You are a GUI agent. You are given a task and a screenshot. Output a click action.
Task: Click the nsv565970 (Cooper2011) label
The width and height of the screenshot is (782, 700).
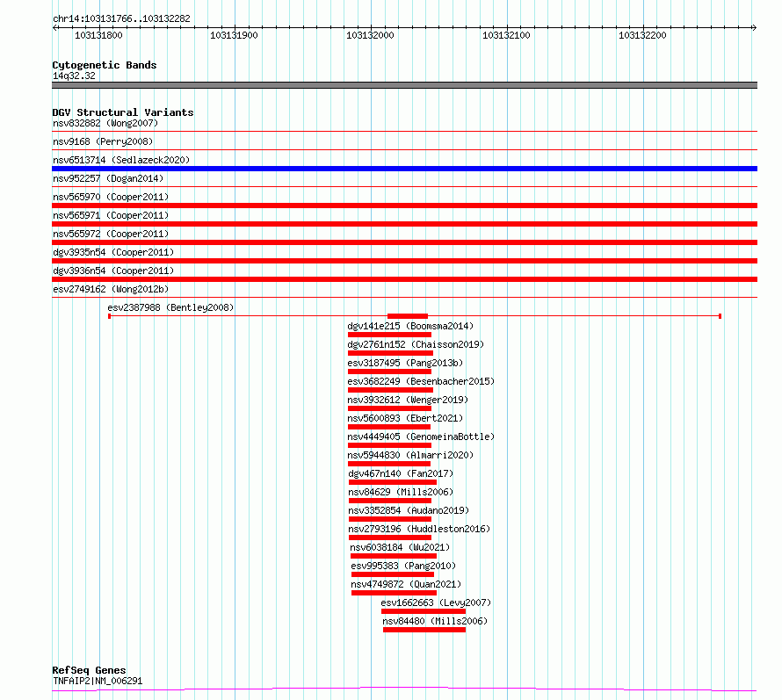111,197
